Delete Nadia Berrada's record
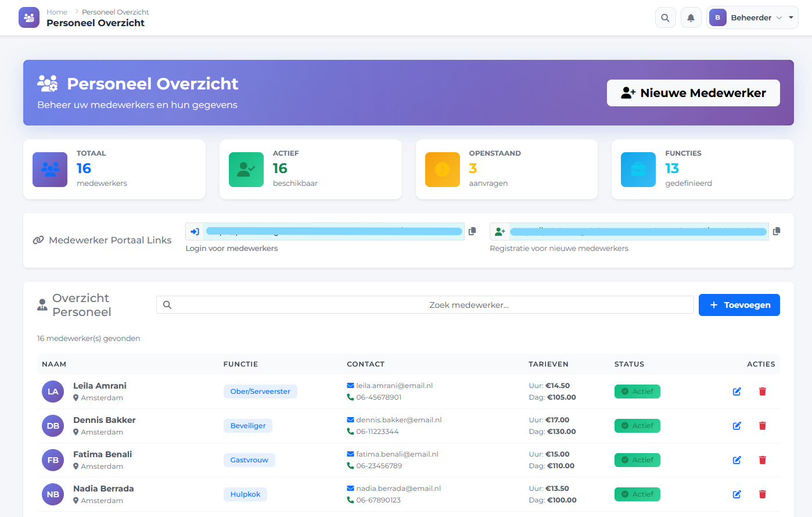812x517 pixels. click(762, 494)
